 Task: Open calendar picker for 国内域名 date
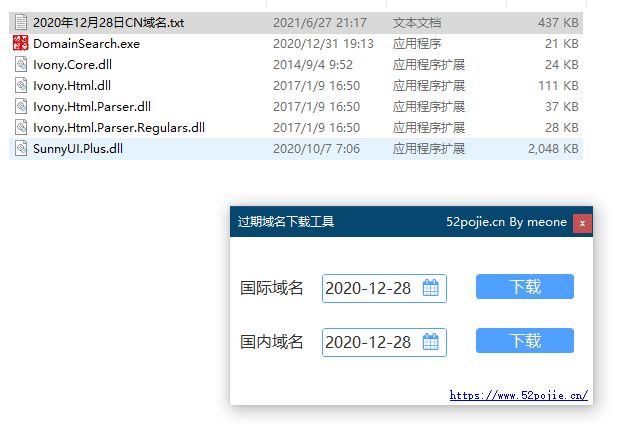[x=431, y=342]
